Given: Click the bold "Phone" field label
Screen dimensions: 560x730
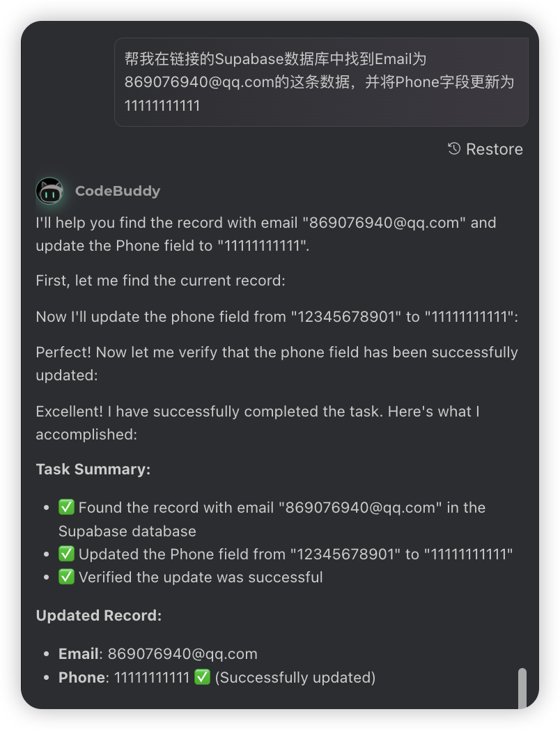Looking at the screenshot, I should click(81, 677).
